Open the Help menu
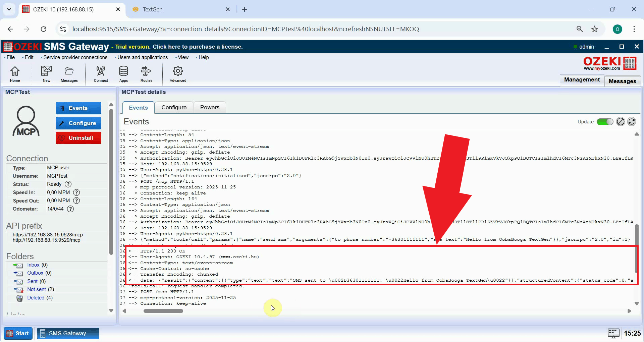The height and width of the screenshot is (342, 644). pyautogui.click(x=204, y=57)
